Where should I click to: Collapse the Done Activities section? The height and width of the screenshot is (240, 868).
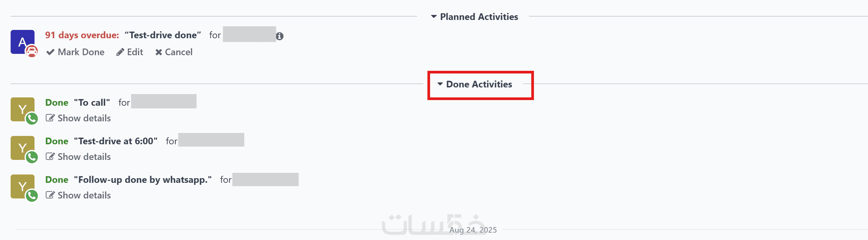pos(474,84)
